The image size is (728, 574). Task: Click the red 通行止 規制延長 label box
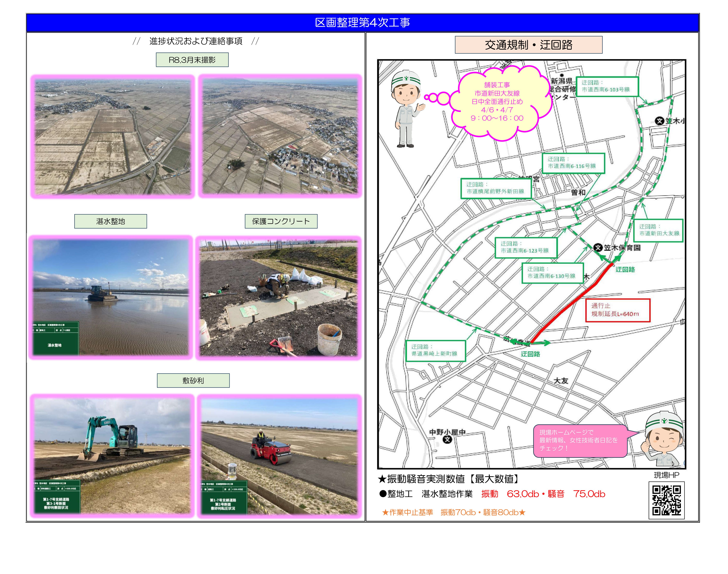click(618, 310)
